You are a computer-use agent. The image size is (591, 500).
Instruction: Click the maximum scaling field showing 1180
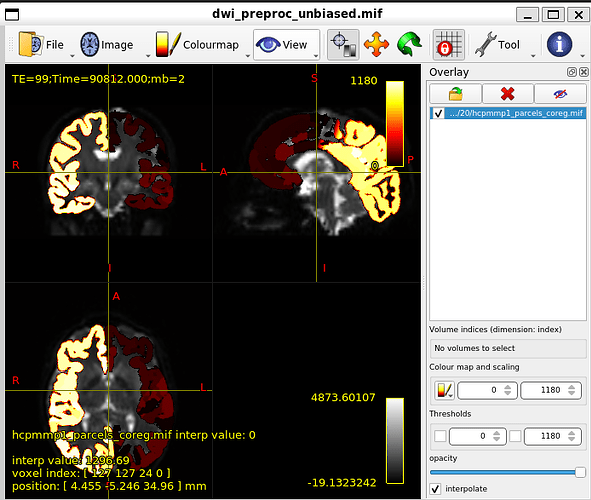(x=551, y=390)
